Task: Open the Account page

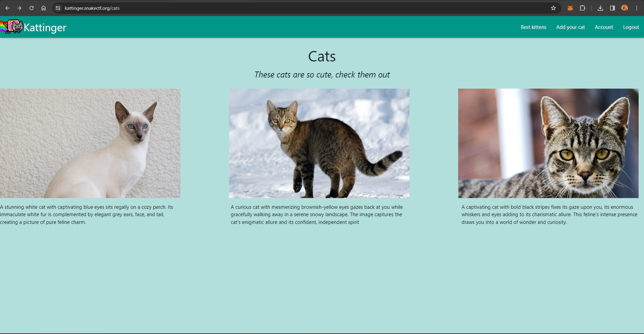Action: (x=604, y=27)
